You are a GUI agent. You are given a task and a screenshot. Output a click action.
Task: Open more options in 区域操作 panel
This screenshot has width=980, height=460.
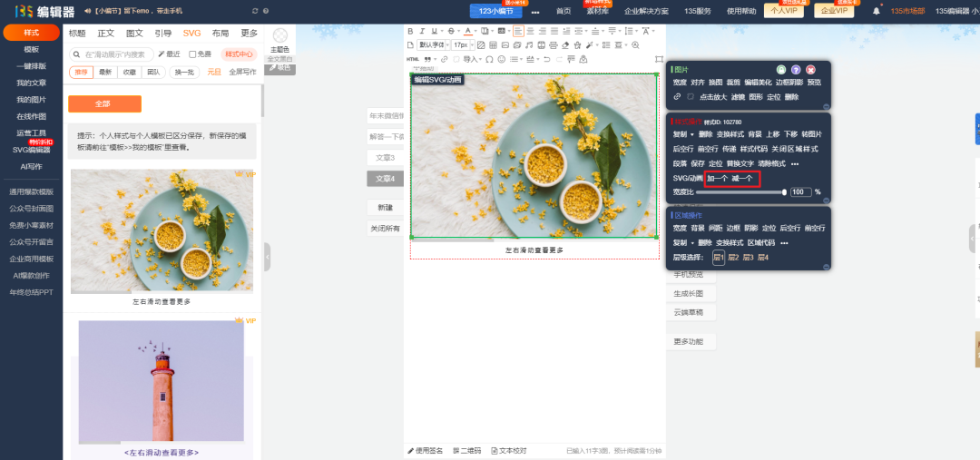pyautogui.click(x=784, y=242)
